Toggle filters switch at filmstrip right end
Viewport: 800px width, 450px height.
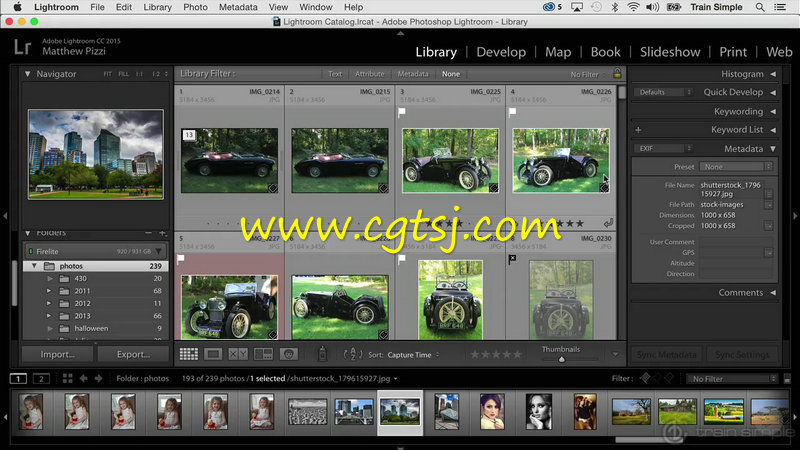[787, 379]
